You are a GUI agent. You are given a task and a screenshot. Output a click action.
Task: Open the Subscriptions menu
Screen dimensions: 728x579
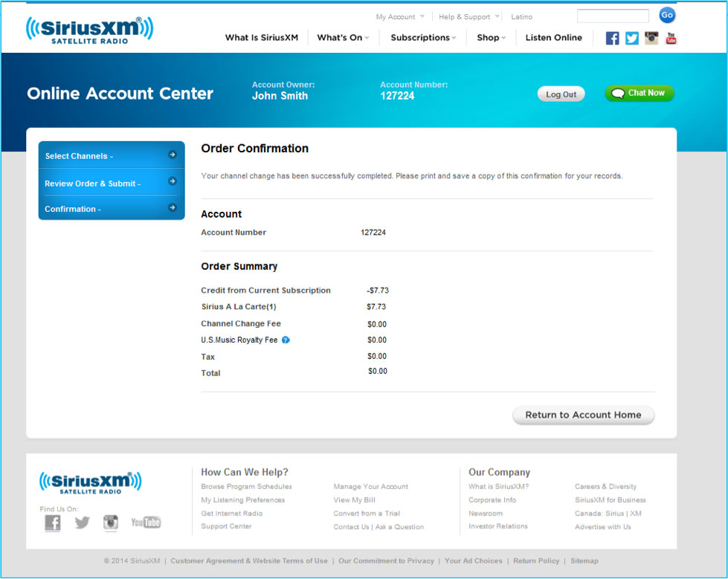[x=423, y=38]
